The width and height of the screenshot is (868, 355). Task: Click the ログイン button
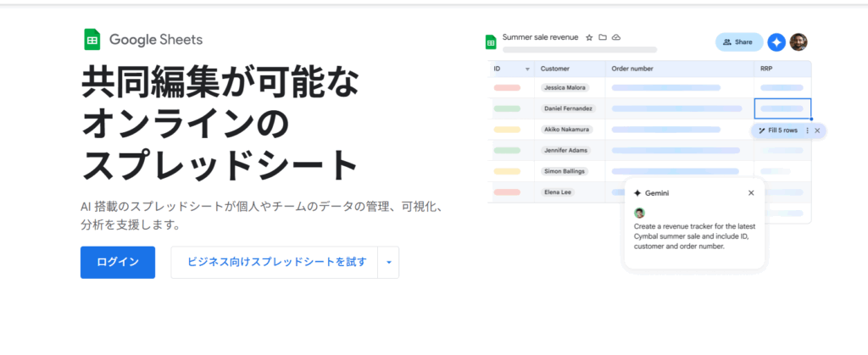click(x=118, y=262)
